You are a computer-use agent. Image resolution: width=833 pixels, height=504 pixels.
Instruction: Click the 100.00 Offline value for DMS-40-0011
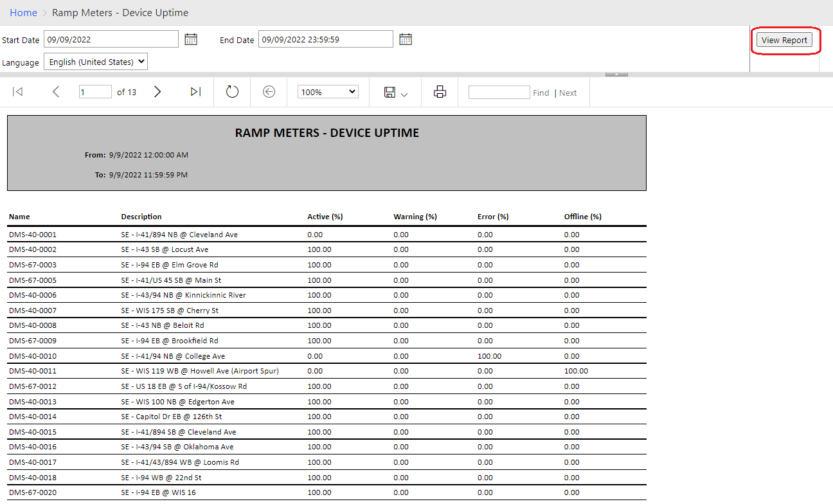(x=576, y=371)
